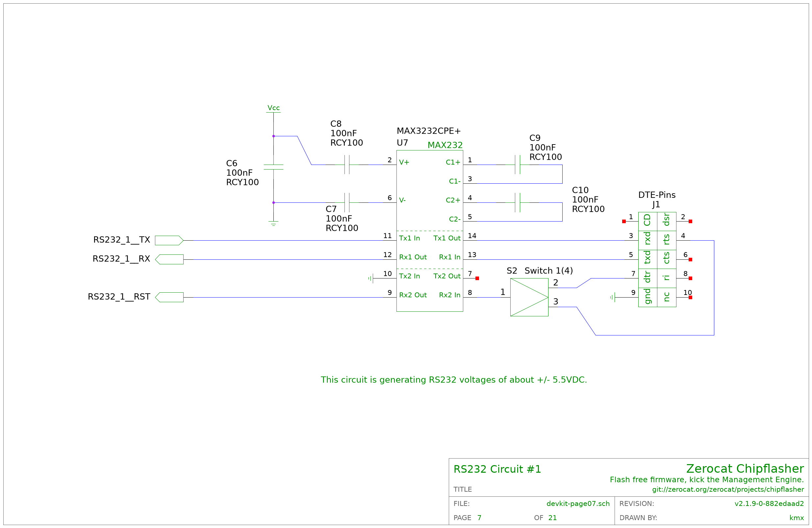The height and width of the screenshot is (528, 812).
Task: Click red no-connect marker on Tx2 Out pin 7
Action: point(477,278)
